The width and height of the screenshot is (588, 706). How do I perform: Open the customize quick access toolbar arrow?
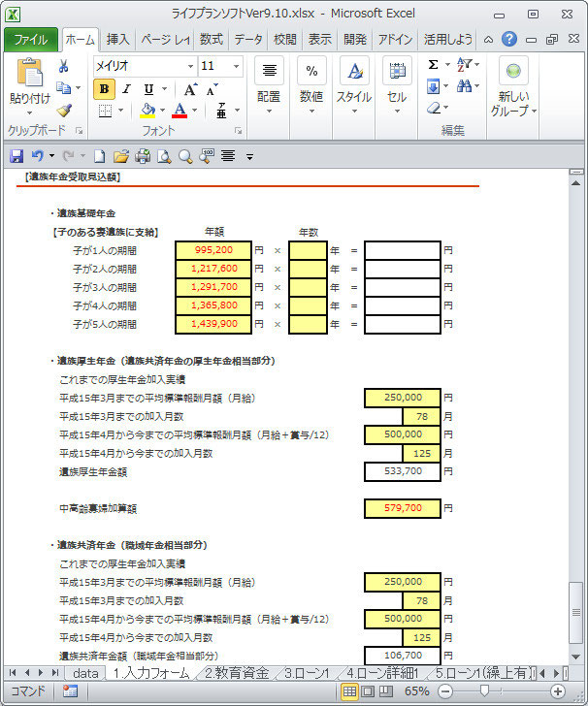pos(249,157)
